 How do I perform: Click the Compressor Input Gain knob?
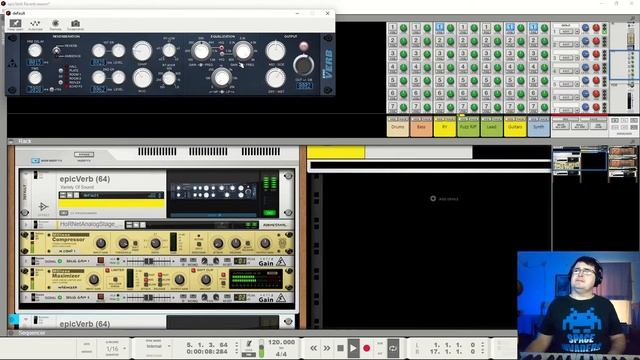pos(100,244)
